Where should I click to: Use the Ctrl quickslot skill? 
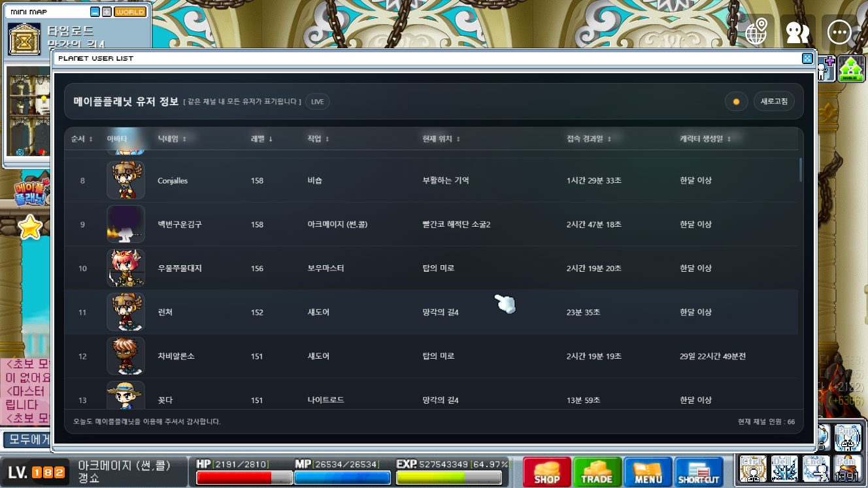(753, 468)
